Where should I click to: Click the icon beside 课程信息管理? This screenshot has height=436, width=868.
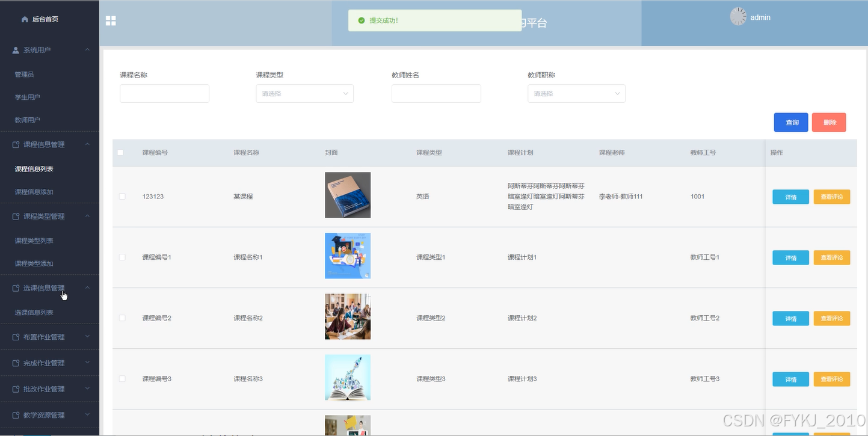coord(16,144)
